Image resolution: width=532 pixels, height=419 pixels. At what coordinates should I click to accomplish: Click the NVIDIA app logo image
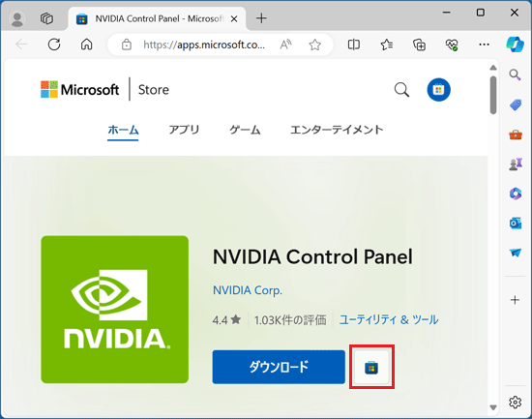tap(115, 310)
